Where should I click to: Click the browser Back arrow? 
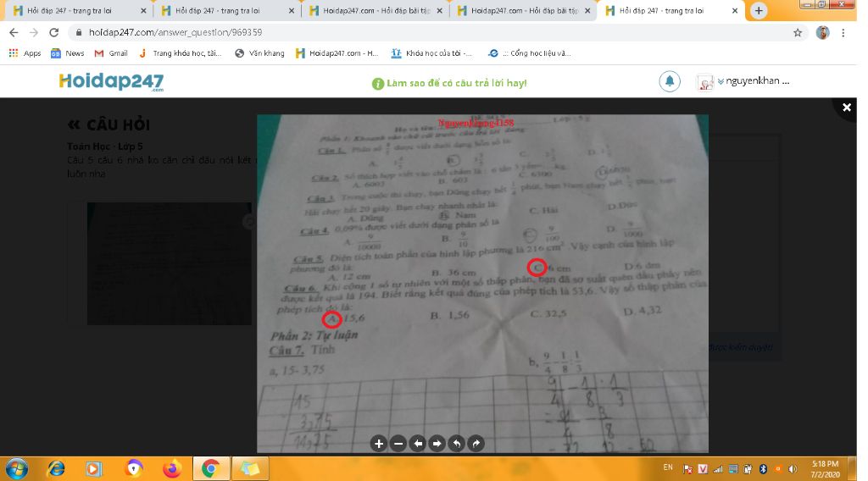click(14, 33)
